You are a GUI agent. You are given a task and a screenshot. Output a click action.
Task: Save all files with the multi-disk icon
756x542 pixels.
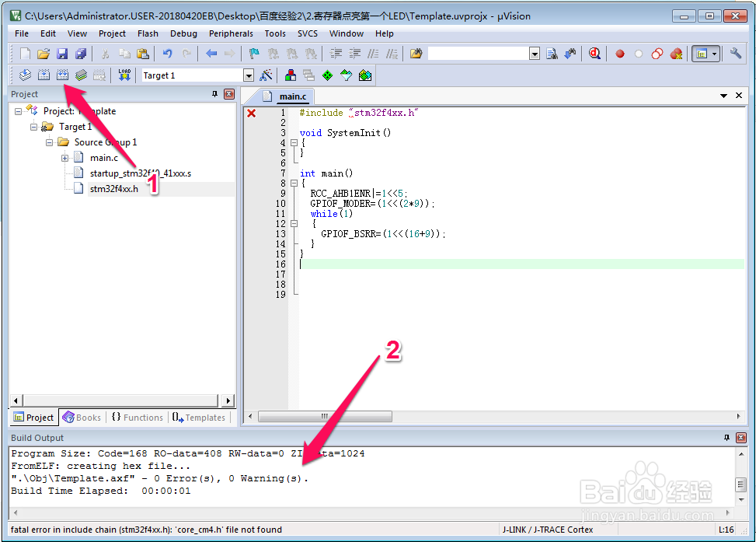coord(81,54)
